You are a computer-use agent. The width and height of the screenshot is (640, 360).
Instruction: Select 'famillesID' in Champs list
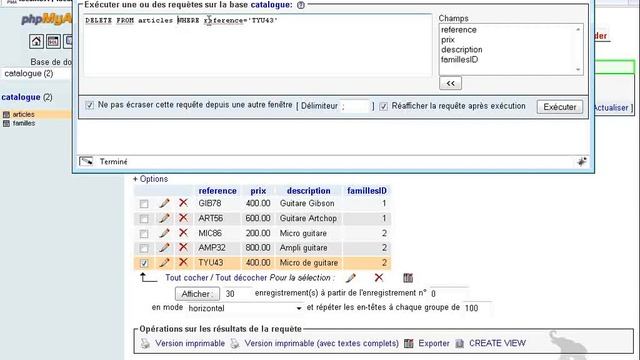coord(459,60)
